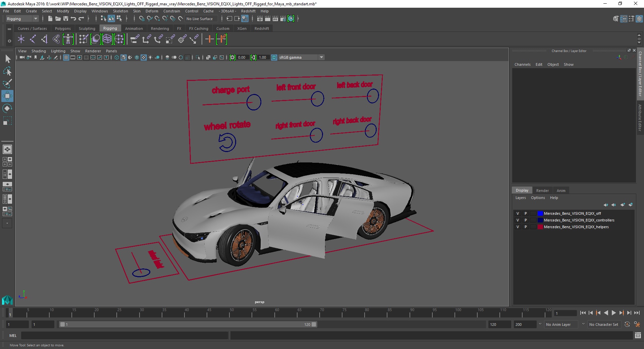Click the Save Scene disk icon

(x=66, y=19)
